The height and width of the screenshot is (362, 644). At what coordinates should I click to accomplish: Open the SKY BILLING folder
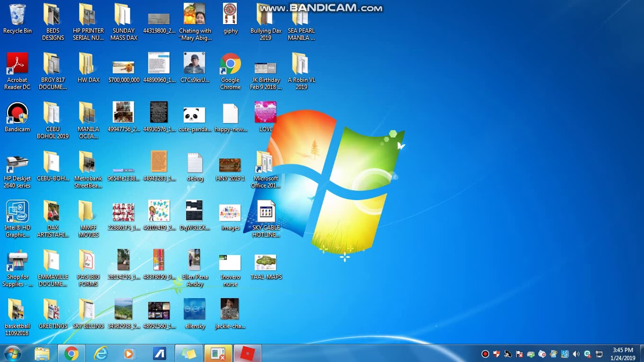[x=88, y=314]
